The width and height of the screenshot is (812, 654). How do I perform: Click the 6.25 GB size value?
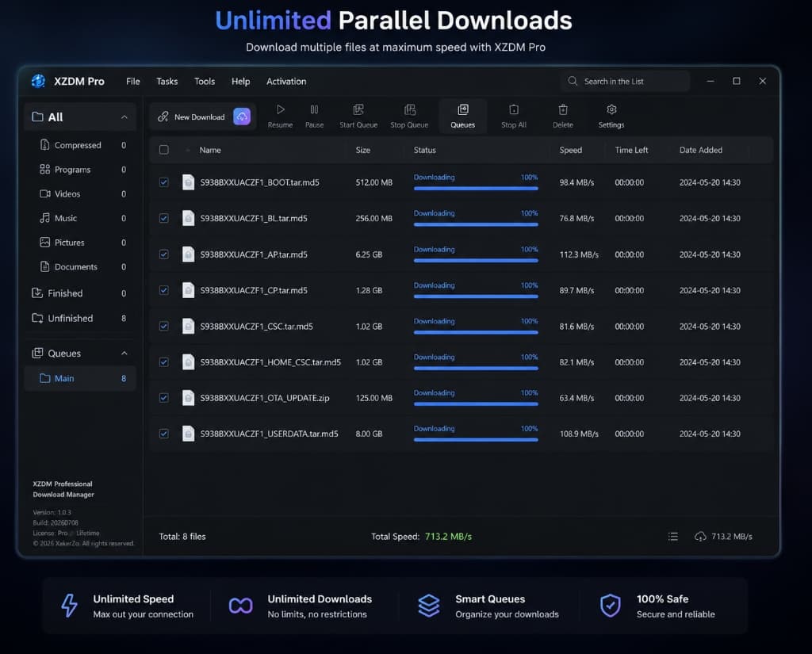(369, 254)
